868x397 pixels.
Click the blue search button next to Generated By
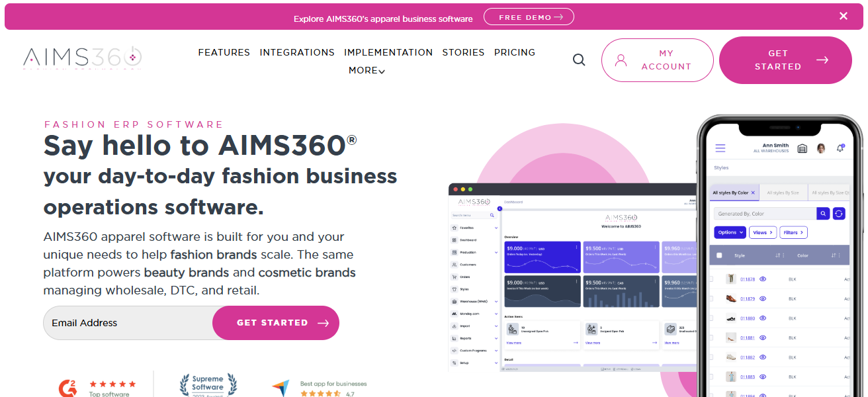(823, 214)
